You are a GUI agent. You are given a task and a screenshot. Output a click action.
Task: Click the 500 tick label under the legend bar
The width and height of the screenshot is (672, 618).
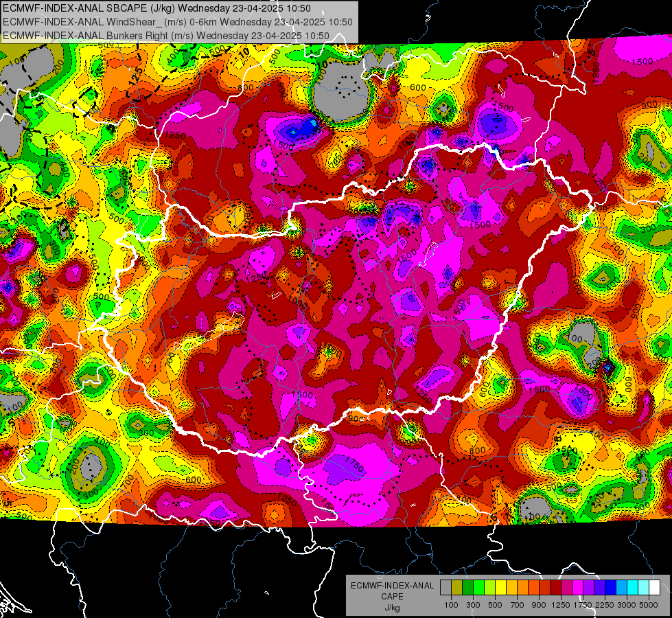(x=495, y=605)
